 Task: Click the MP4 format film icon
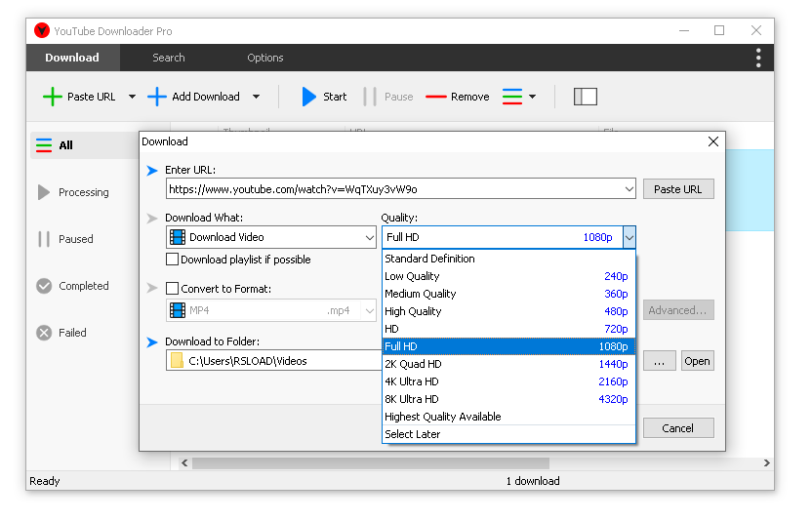(178, 310)
